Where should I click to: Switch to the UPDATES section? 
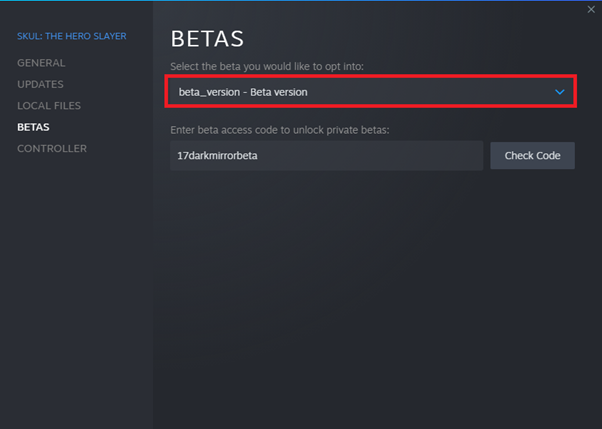(x=40, y=84)
